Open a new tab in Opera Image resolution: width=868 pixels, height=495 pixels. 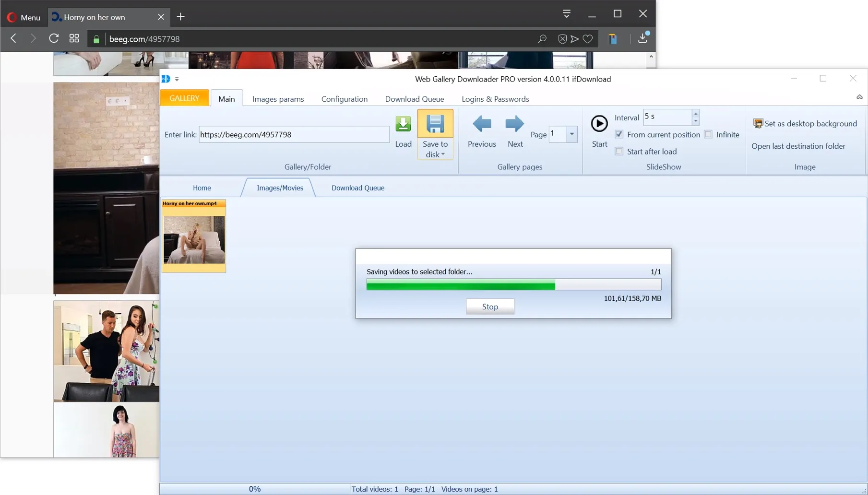(x=180, y=17)
